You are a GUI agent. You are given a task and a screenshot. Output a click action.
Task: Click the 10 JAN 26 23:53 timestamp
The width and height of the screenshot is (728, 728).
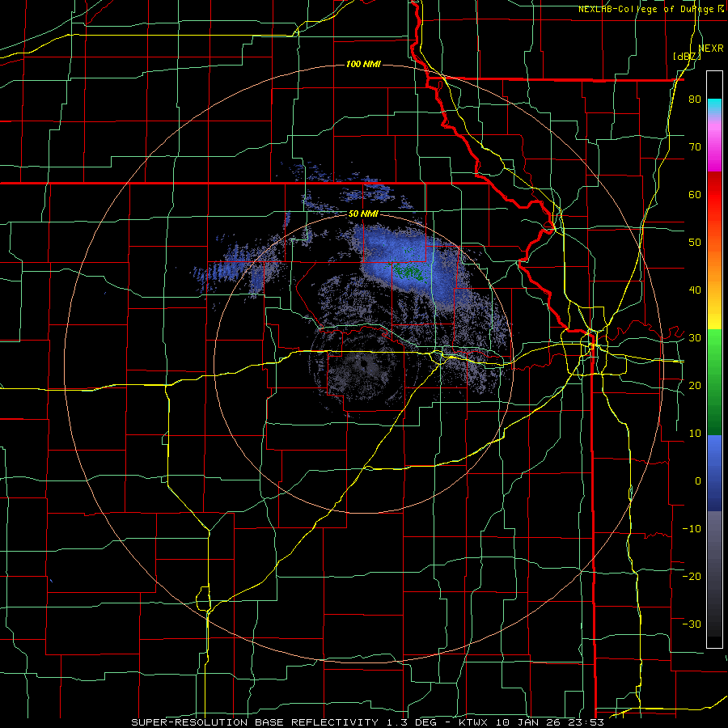tap(550, 722)
